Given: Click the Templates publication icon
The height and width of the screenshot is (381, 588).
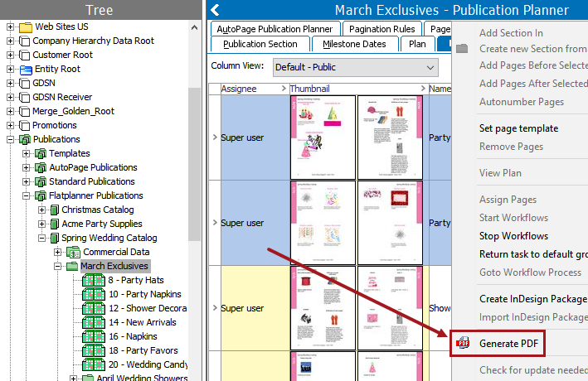Looking at the screenshot, I should pos(41,153).
